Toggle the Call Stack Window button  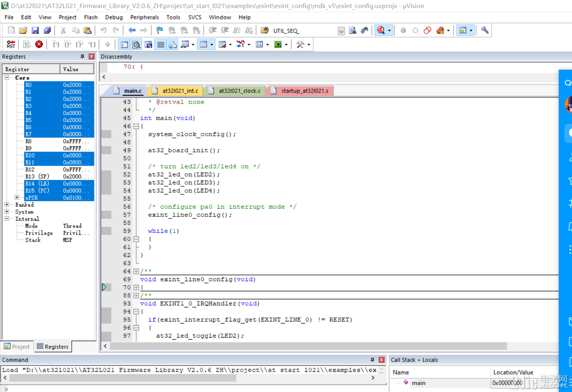point(173,44)
